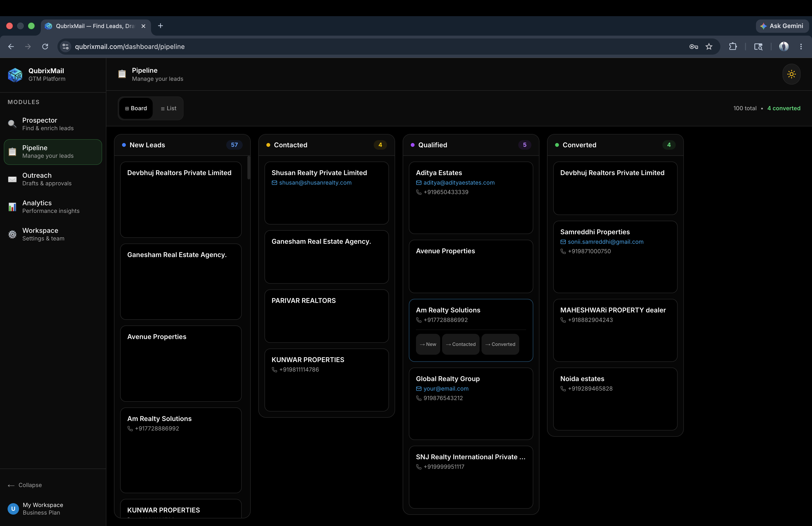
Task: Click the My Workspace avatar icon
Action: [x=13, y=509]
